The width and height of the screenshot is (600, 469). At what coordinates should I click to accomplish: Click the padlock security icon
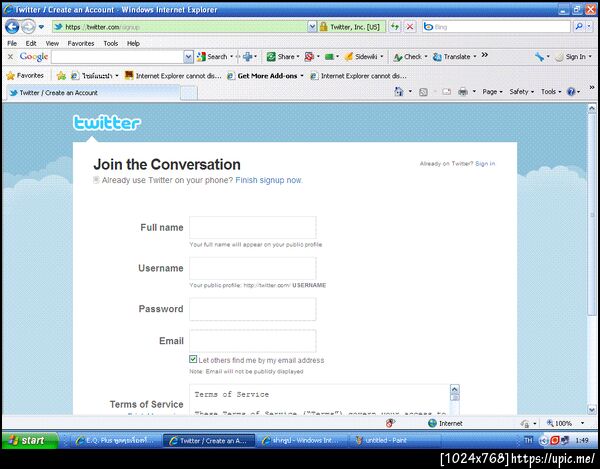tap(324, 27)
